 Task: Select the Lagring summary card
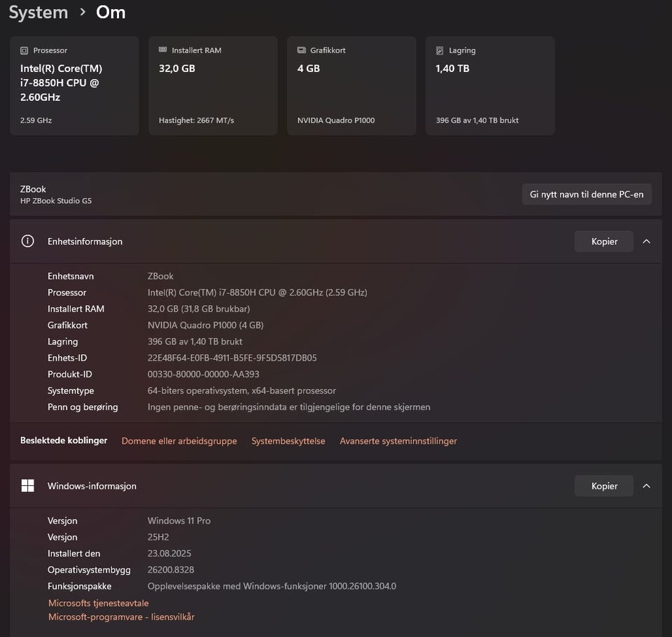[490, 85]
